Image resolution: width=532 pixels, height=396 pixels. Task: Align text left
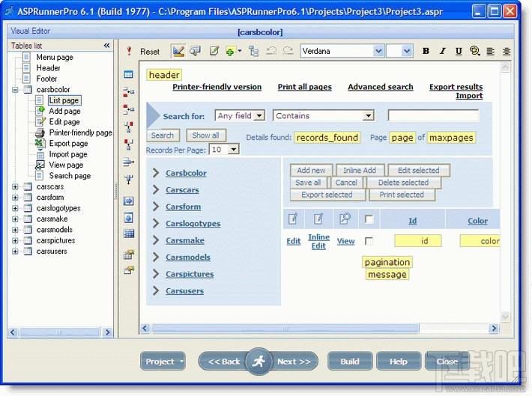[x=490, y=52]
